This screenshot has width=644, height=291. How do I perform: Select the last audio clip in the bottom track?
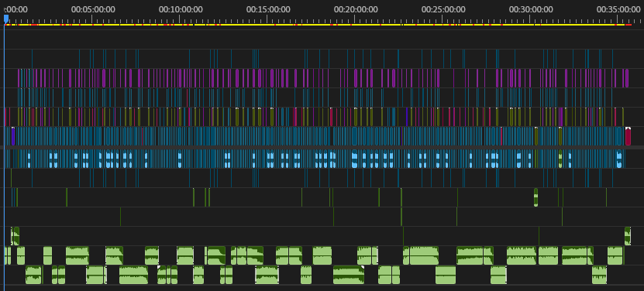click(599, 275)
